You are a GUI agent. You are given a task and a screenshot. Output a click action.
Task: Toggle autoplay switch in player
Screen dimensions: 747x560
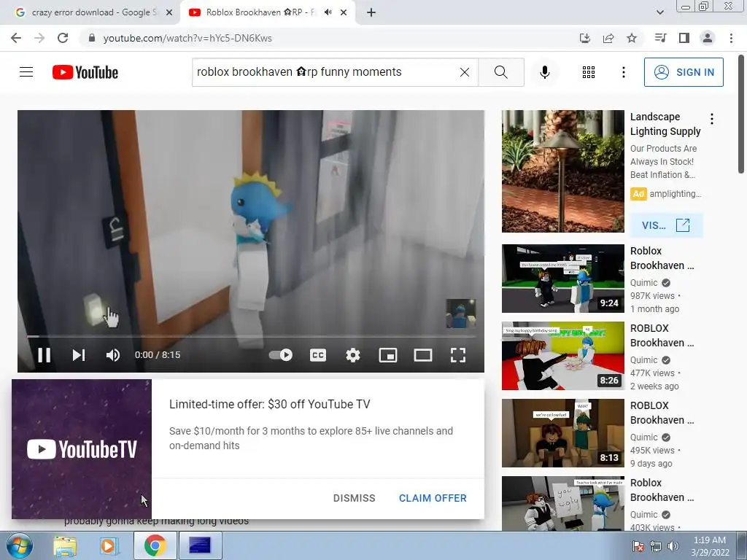[x=281, y=355]
